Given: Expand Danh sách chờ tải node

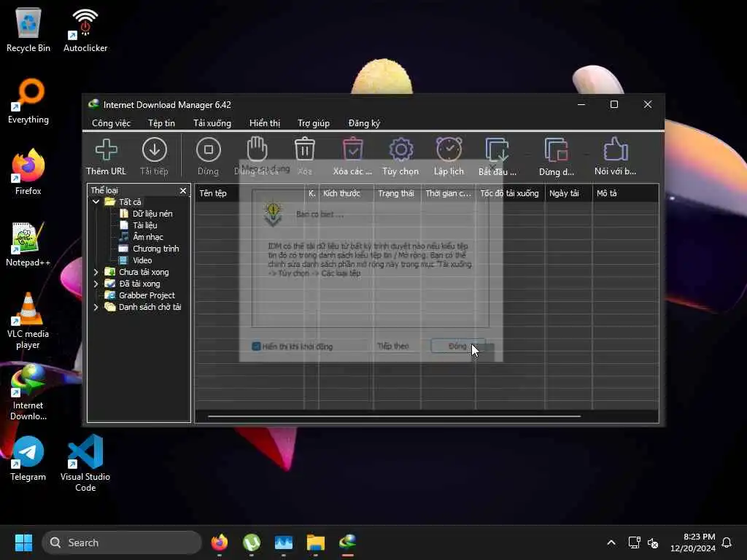Looking at the screenshot, I should pyautogui.click(x=96, y=307).
